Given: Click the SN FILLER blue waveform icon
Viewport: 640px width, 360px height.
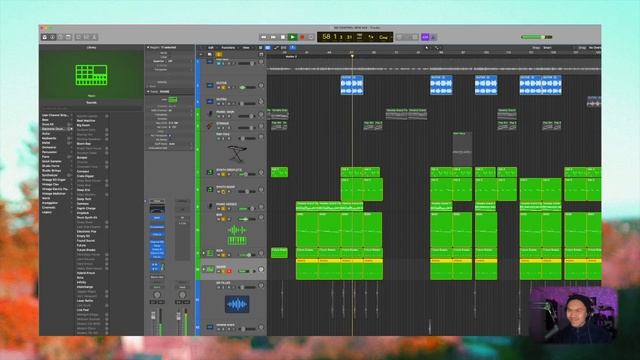Looking at the screenshot, I should [237, 304].
